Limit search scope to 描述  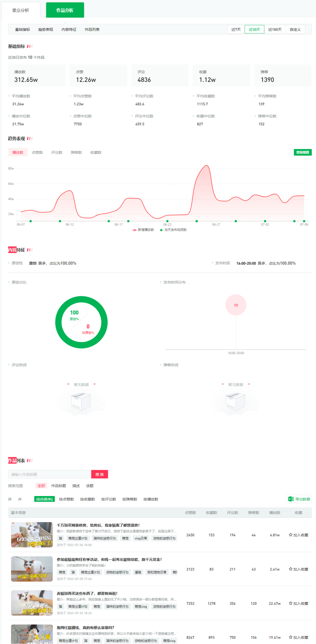pos(76,486)
